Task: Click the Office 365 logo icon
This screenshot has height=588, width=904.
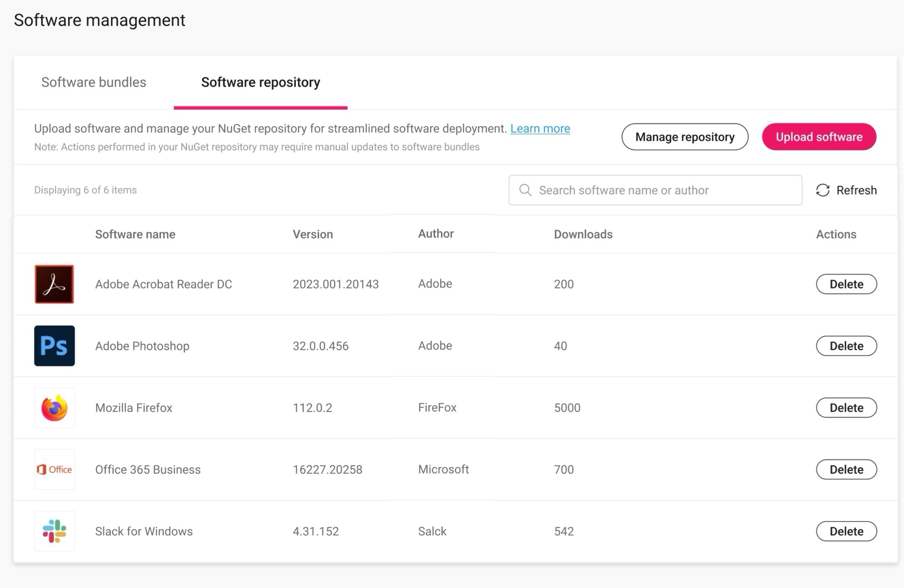Action: tap(54, 469)
